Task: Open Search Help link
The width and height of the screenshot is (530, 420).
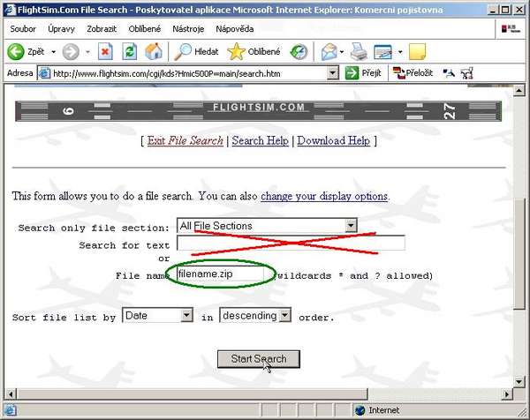Action: point(261,140)
